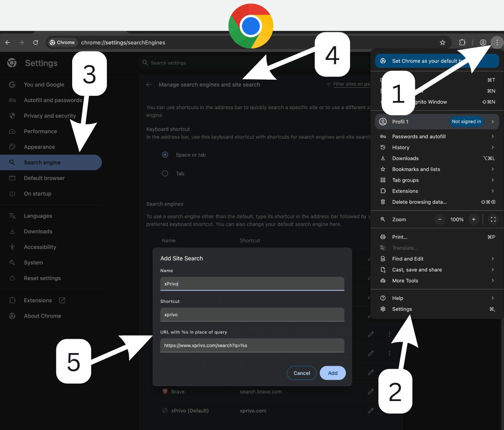This screenshot has height=430, width=504.
Task: Confirm with the Add button
Action: pos(333,373)
